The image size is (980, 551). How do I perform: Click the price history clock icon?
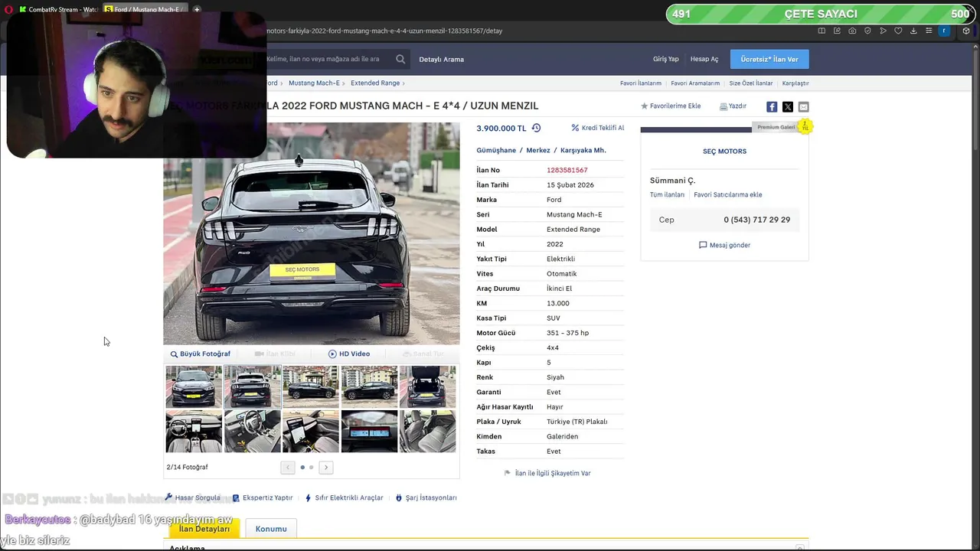click(x=536, y=128)
